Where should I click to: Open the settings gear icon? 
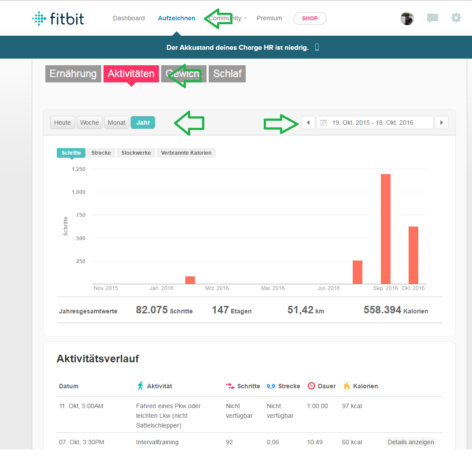tap(456, 18)
